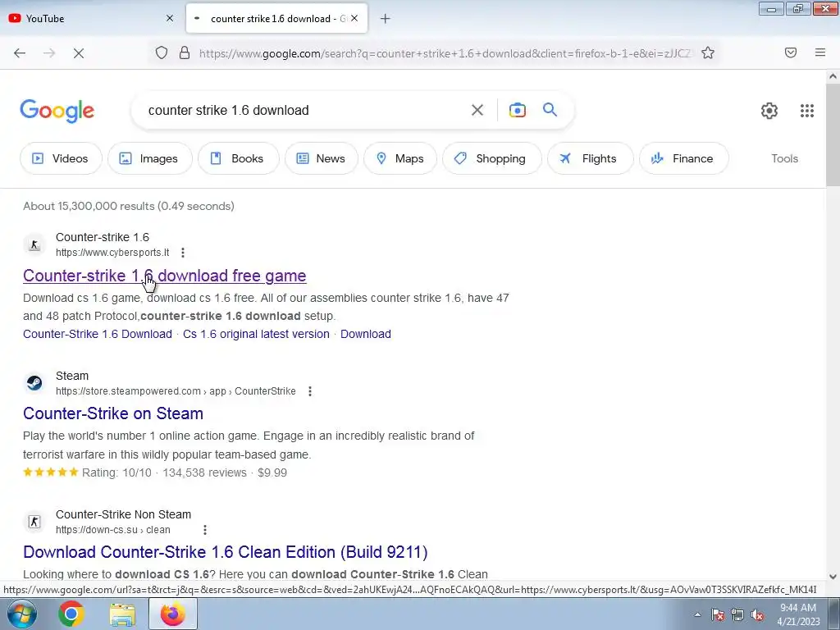Click Firefox taskbar button
This screenshot has width=840, height=630.
coord(173,614)
